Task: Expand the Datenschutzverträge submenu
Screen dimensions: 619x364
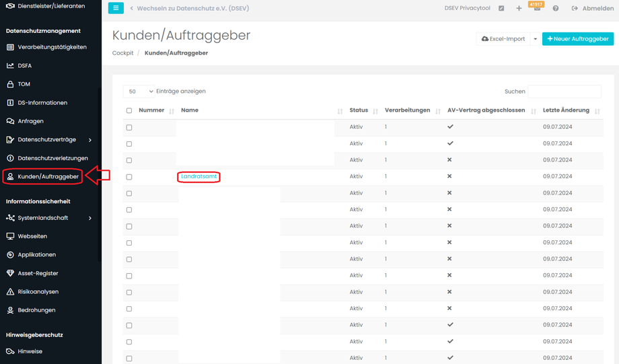Action: [90, 140]
